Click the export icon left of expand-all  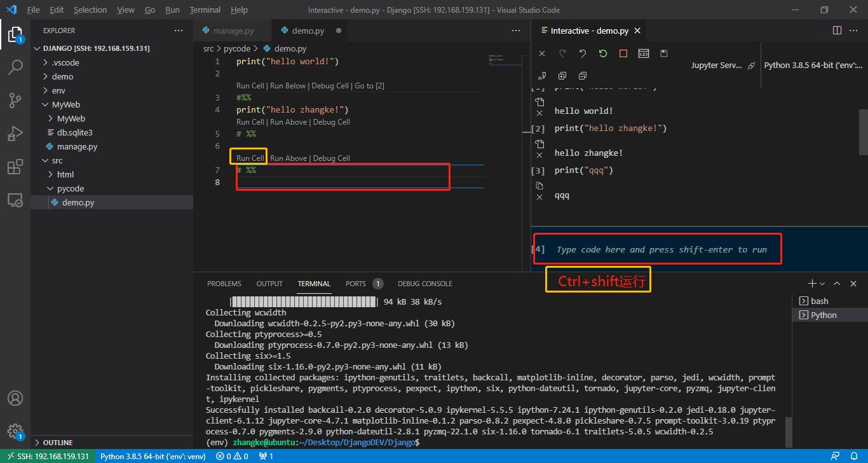(542, 76)
